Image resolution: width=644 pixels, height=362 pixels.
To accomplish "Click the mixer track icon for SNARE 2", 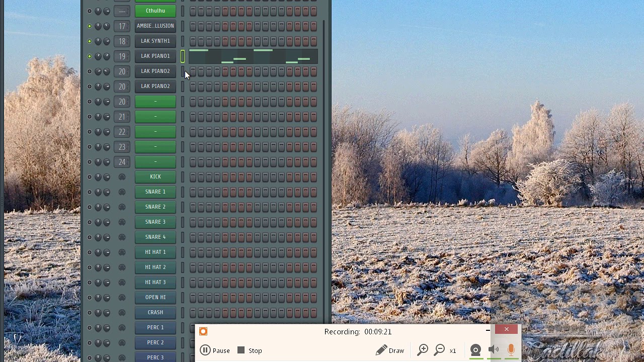I will (122, 207).
